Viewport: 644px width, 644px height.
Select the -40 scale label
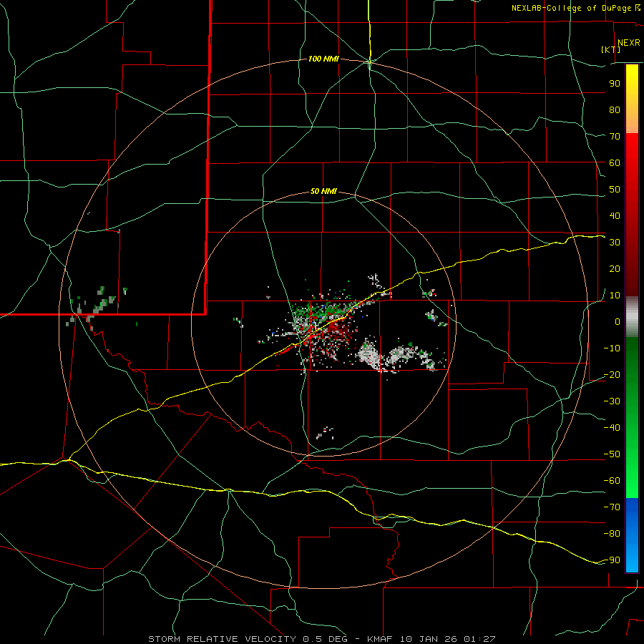612,428
